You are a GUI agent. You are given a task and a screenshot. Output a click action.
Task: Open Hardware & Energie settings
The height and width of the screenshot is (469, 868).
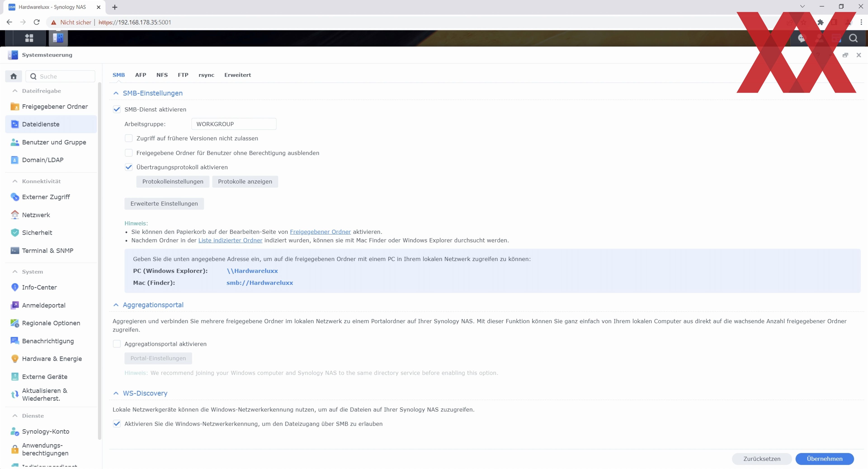coord(51,359)
